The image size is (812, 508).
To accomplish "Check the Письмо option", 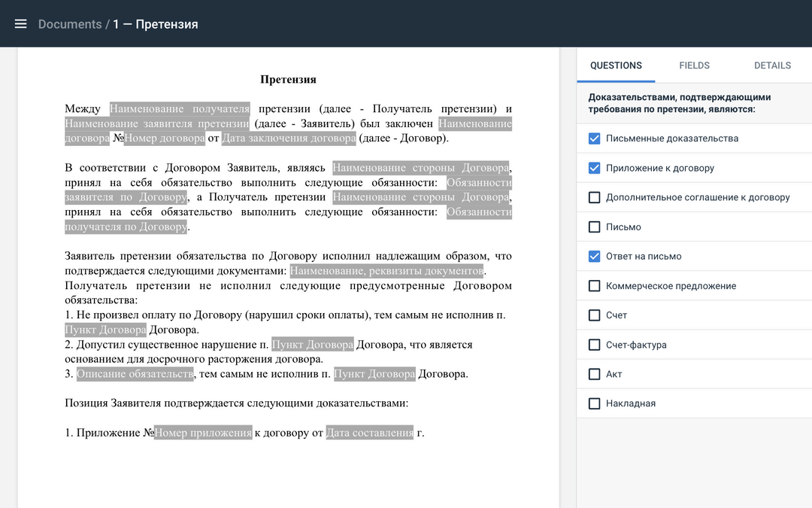I will tap(594, 227).
